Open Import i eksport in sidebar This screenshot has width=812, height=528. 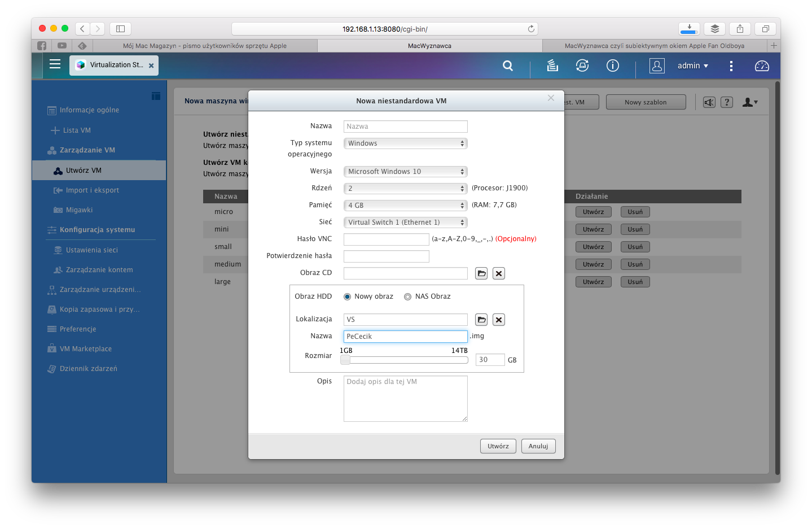point(92,190)
